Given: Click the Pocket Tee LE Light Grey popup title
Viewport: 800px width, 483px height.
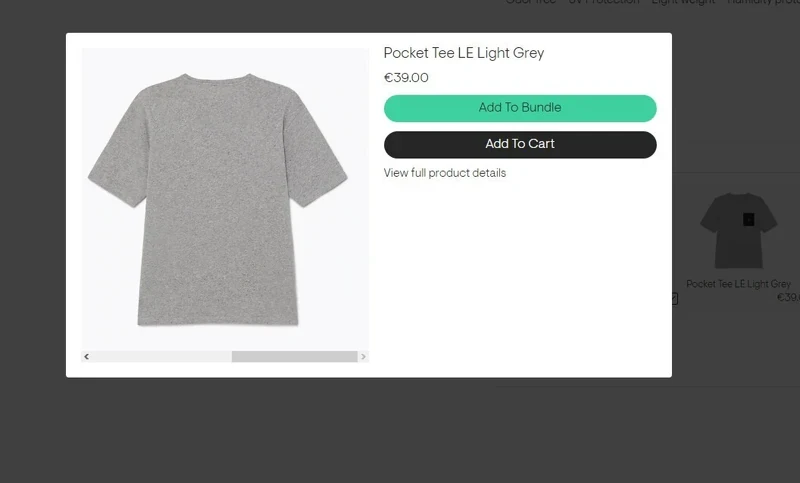Looking at the screenshot, I should (x=464, y=53).
